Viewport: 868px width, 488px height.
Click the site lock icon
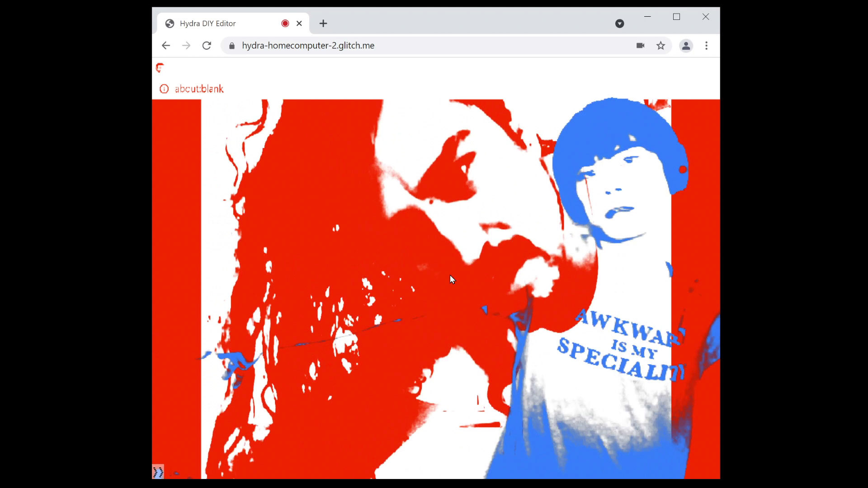[232, 46]
